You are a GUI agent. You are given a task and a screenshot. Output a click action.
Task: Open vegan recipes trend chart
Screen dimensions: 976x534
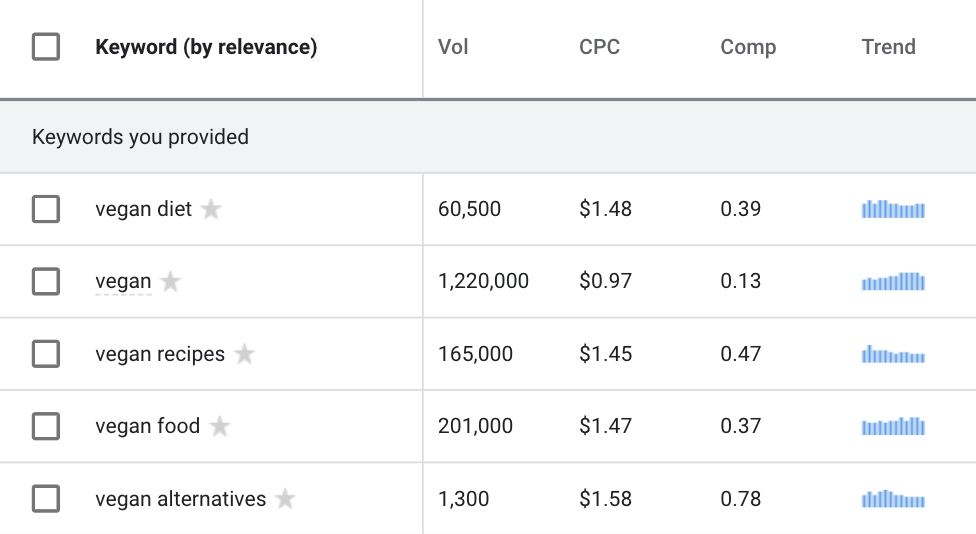point(893,354)
